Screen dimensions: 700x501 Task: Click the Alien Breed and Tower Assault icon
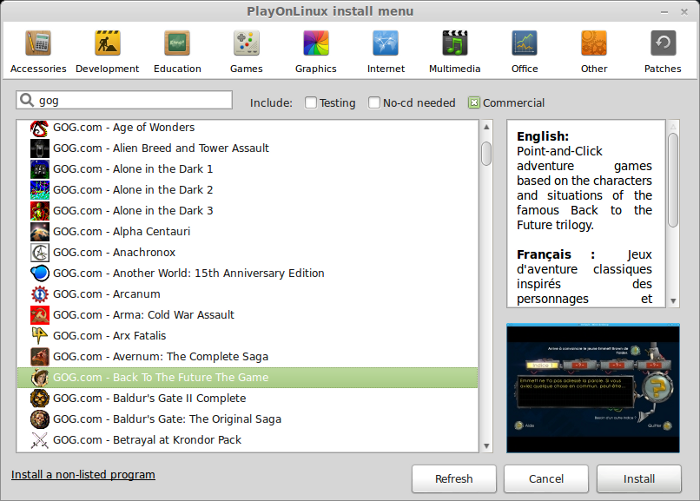40,148
